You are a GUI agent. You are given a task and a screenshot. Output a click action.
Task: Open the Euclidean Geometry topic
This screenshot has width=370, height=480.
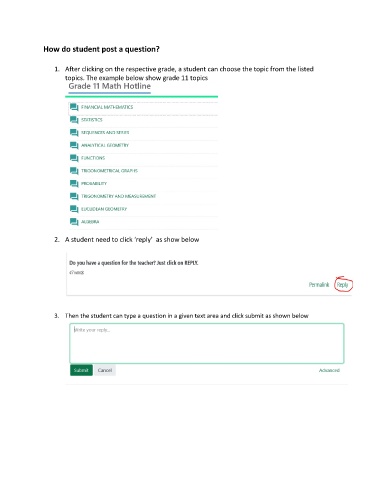pos(104,209)
